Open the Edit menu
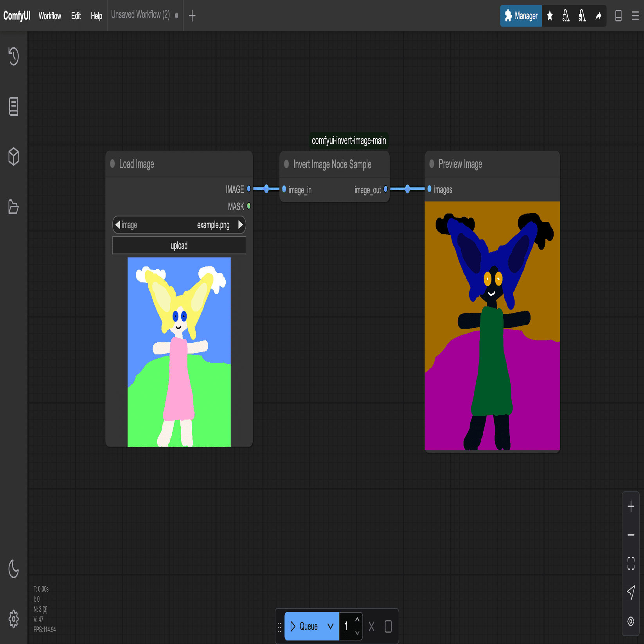644x644 pixels. 76,16
